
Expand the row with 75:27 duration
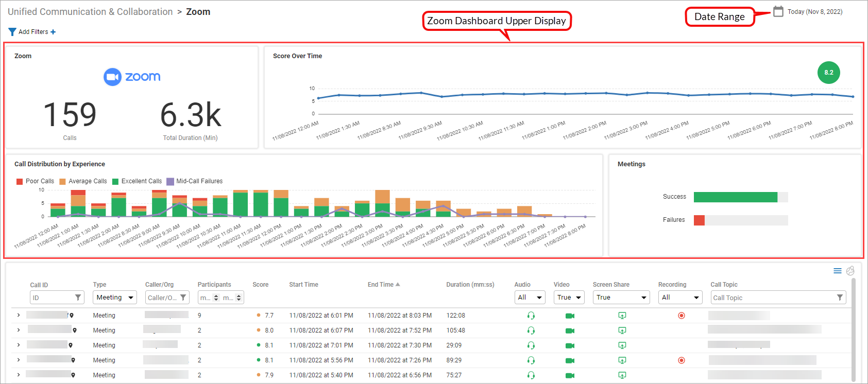pos(19,375)
